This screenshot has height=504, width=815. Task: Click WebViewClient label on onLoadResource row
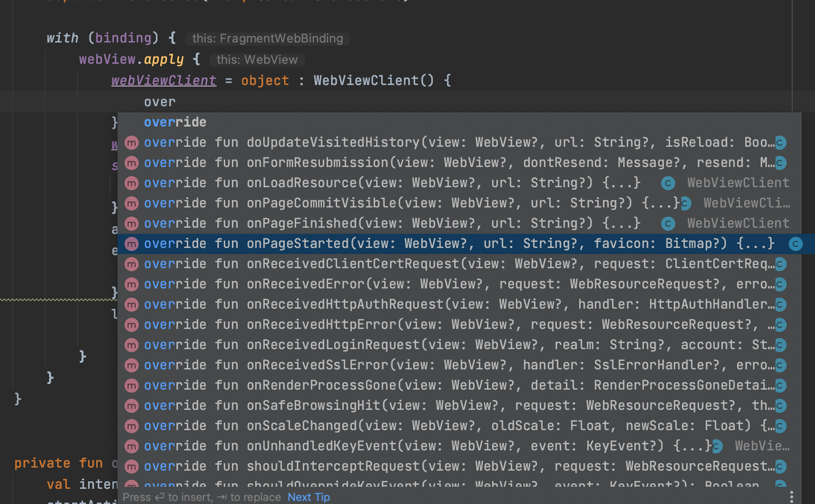[x=738, y=183]
